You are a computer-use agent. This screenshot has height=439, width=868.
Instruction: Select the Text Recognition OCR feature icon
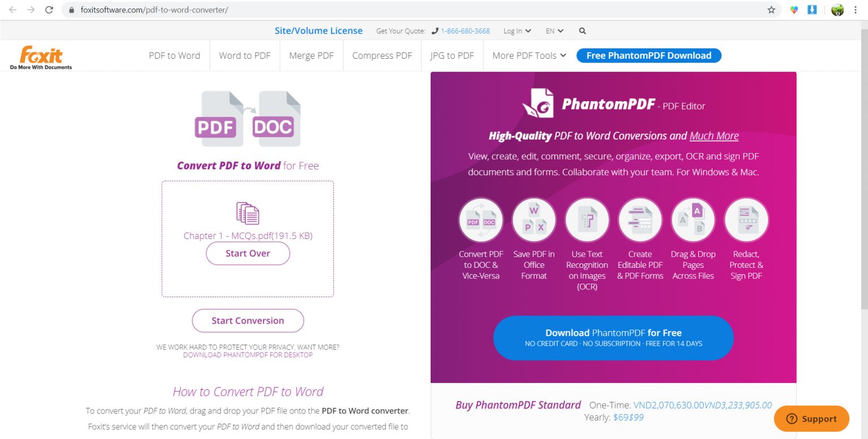click(587, 220)
